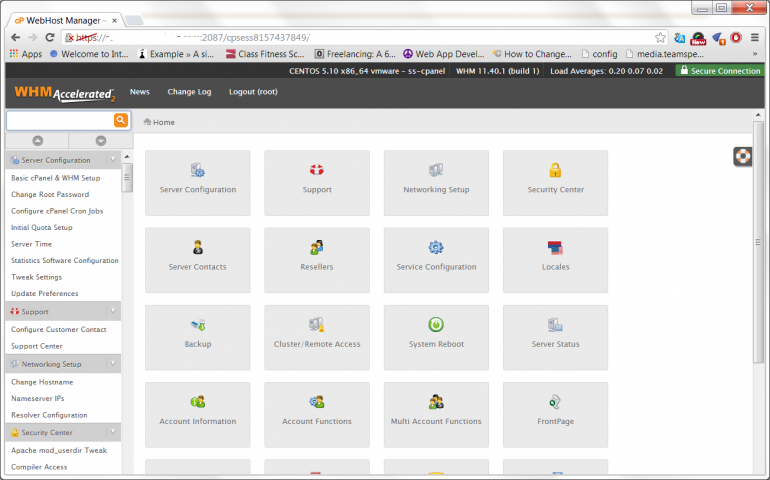Collapse the Networking Setup sidebar section arrow
770x480 pixels.
(x=113, y=364)
